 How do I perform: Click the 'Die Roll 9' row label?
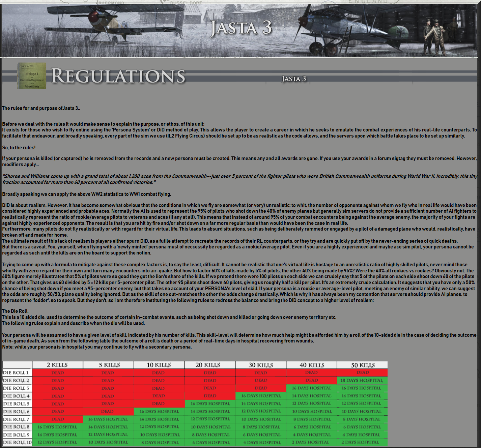click(x=17, y=435)
